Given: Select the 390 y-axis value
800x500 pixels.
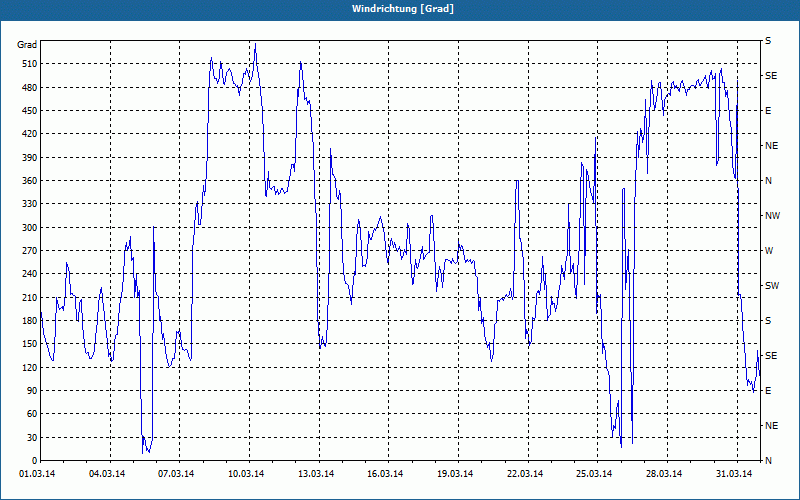Looking at the screenshot, I should 30,158.
